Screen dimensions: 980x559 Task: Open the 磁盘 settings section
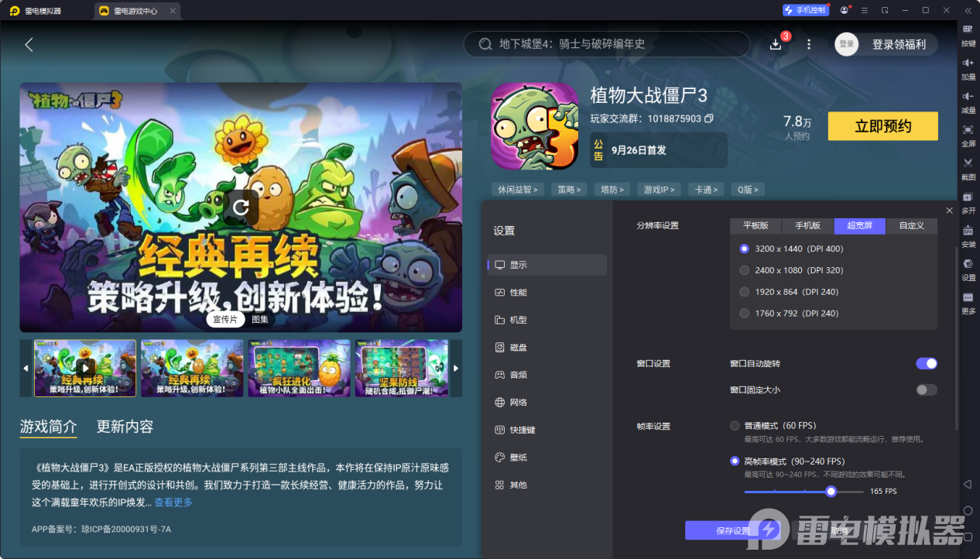[x=547, y=348]
